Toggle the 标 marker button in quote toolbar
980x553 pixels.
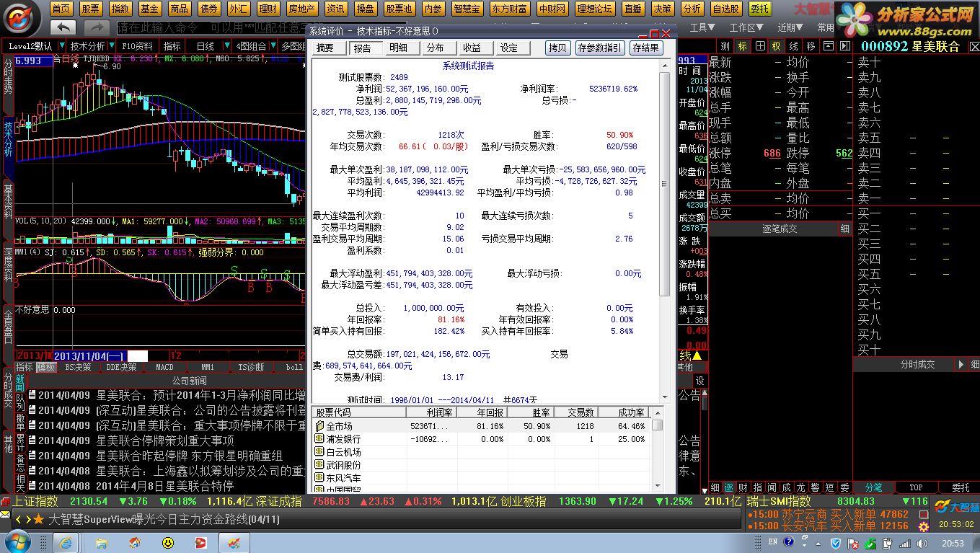point(743,46)
